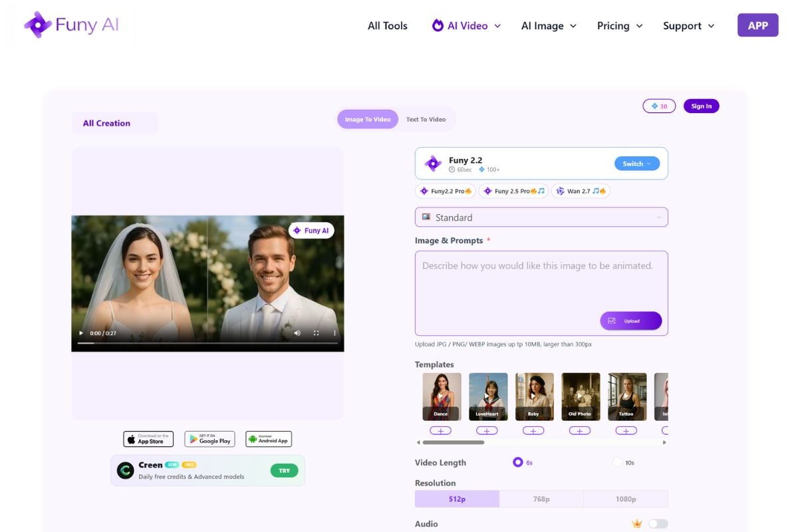This screenshot has width=798, height=532.
Task: Select the Image To Video tab
Action: [x=368, y=120]
